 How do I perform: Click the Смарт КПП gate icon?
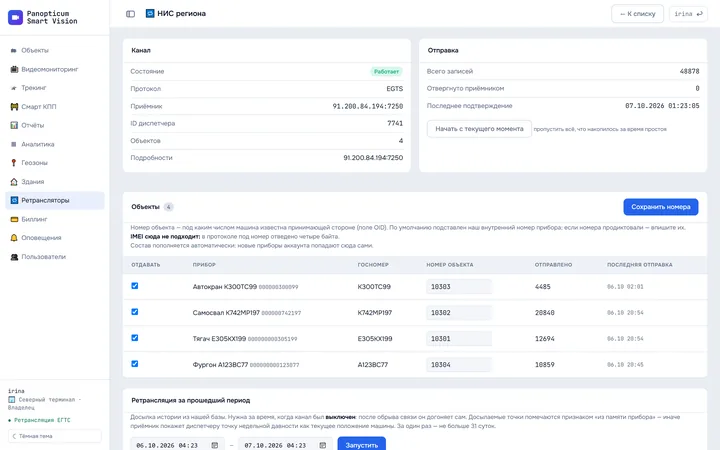14,107
